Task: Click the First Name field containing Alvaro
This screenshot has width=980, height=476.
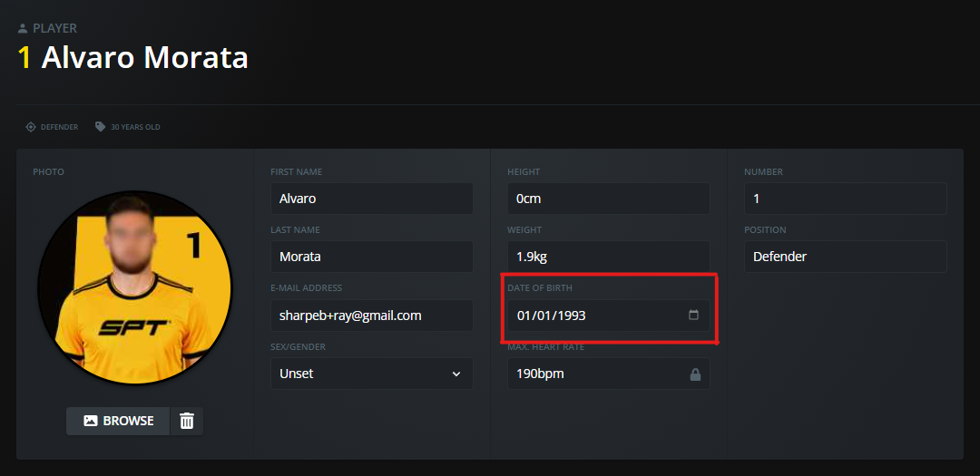Action: pyautogui.click(x=371, y=199)
